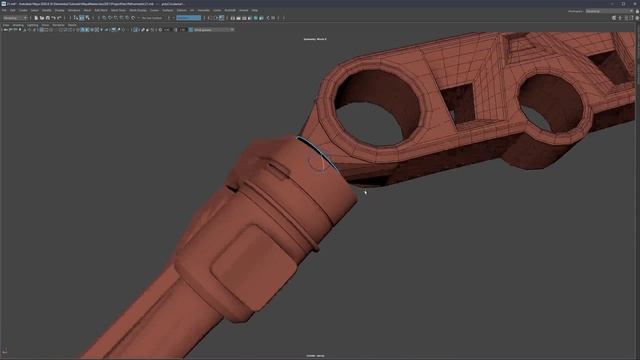This screenshot has width=640, height=360.
Task: Open the Edit menu
Action: 13,10
